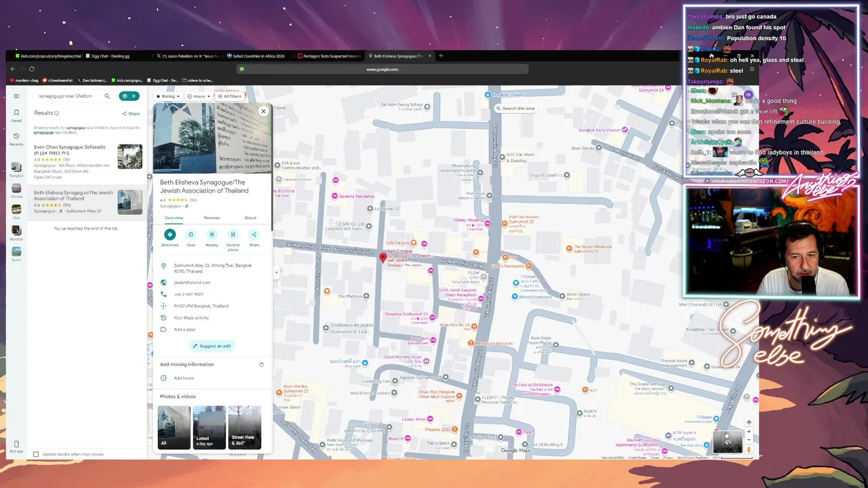Open the r/LivestreamFail bookmark

tap(57, 80)
